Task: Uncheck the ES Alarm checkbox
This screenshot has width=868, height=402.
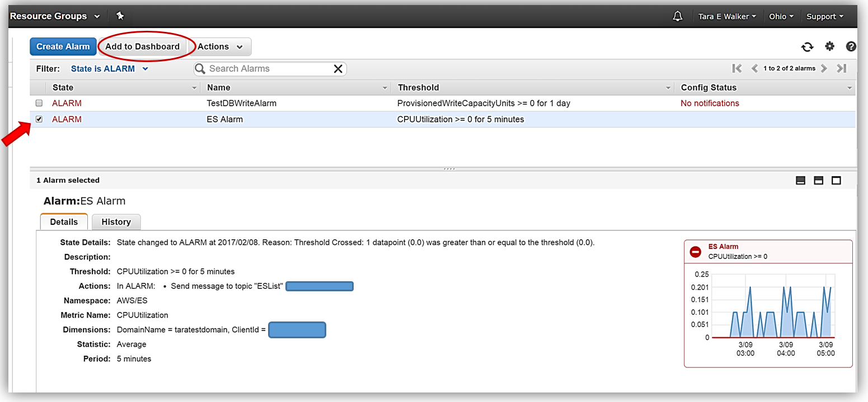Action: click(39, 119)
